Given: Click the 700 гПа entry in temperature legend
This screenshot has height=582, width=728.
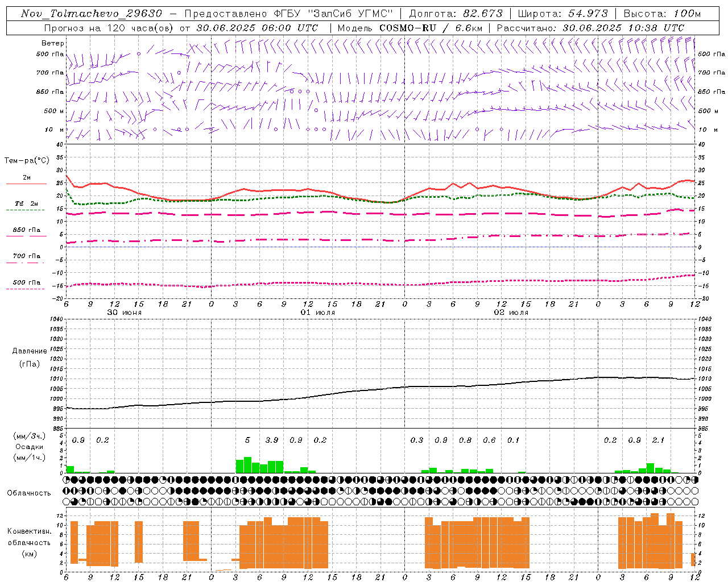Looking at the screenshot, I should (x=27, y=256).
